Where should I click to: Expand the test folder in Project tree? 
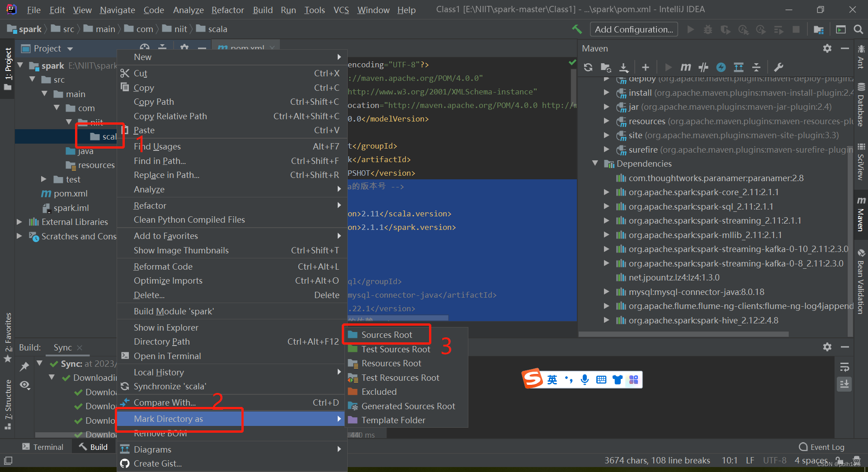(x=44, y=179)
